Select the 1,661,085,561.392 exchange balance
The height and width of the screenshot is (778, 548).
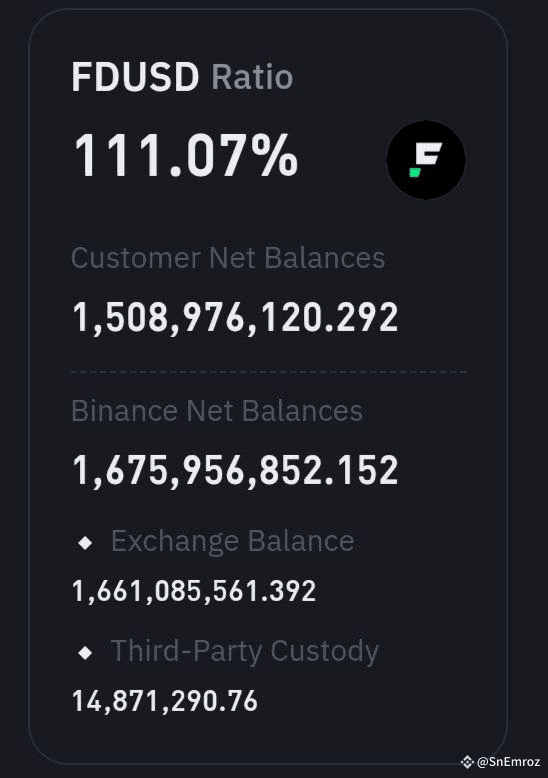(194, 591)
